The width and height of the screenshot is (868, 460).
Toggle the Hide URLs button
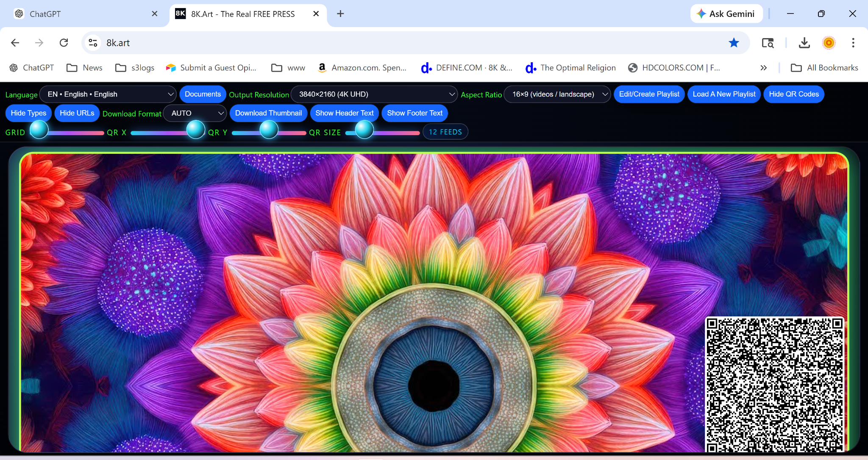tap(77, 113)
